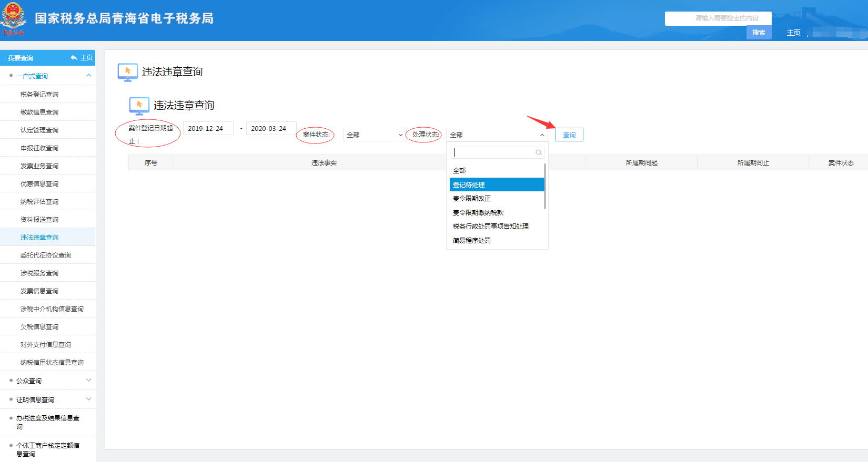Expand the 证明信息查询 section chevron
Viewport: 868px width, 462px height.
(88, 399)
